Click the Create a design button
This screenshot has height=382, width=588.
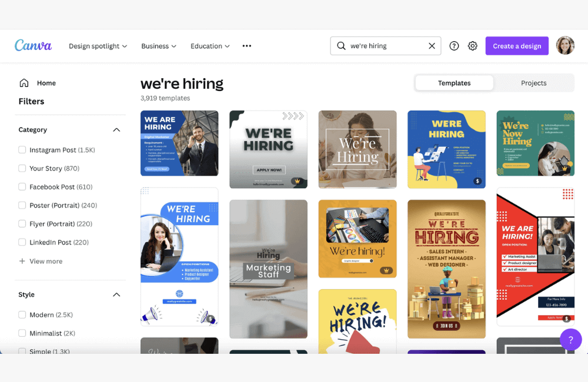(x=517, y=45)
